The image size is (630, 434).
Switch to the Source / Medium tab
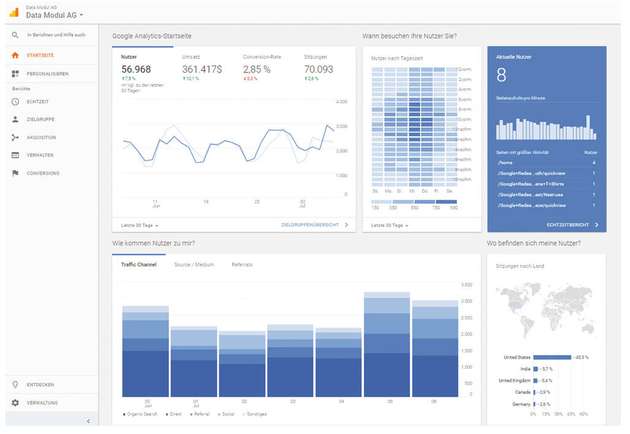click(x=194, y=264)
